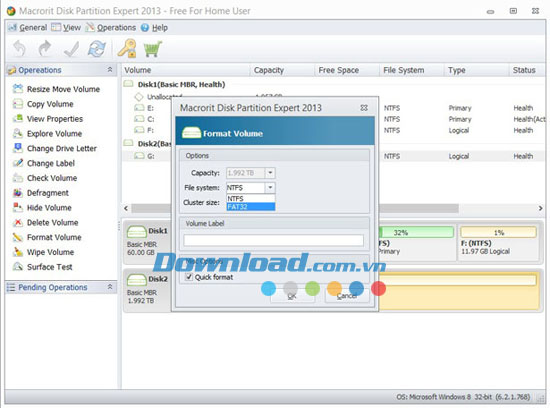This screenshot has width=550, height=408.
Task: Sort by Free Space column header
Action: pyautogui.click(x=347, y=70)
